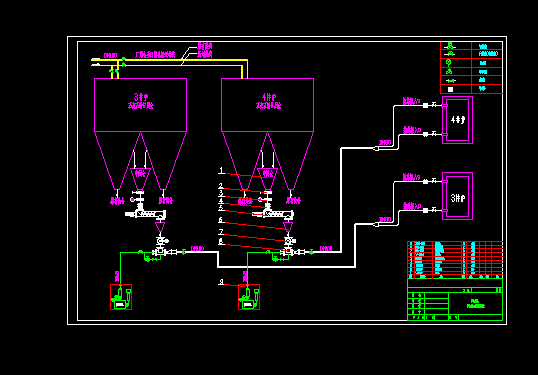This screenshot has width=538, height=375.
Task: Click the second legend row valve symbol
Action: click(450, 54)
